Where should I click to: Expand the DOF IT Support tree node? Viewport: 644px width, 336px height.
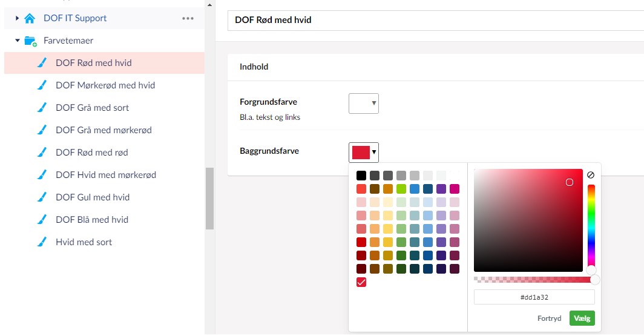17,18
